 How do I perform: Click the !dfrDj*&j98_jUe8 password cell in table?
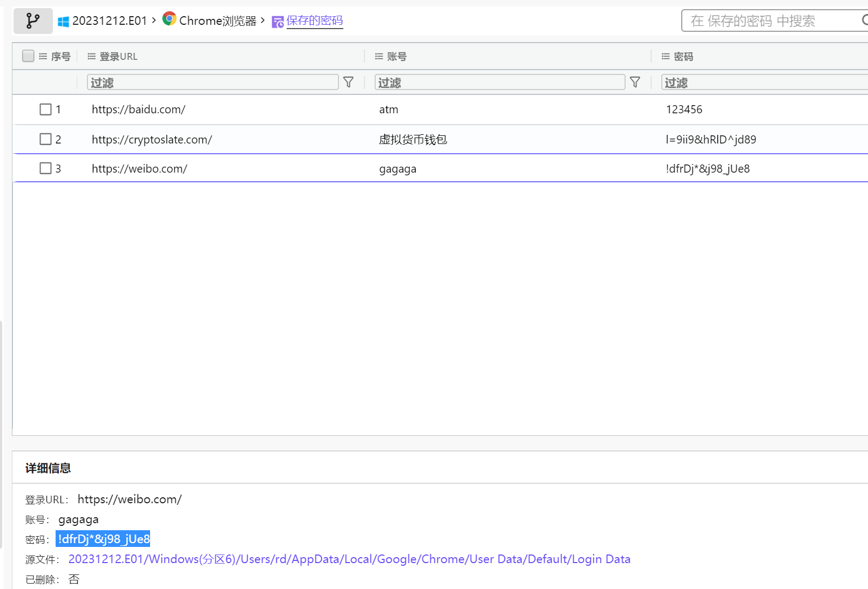pyautogui.click(x=708, y=169)
